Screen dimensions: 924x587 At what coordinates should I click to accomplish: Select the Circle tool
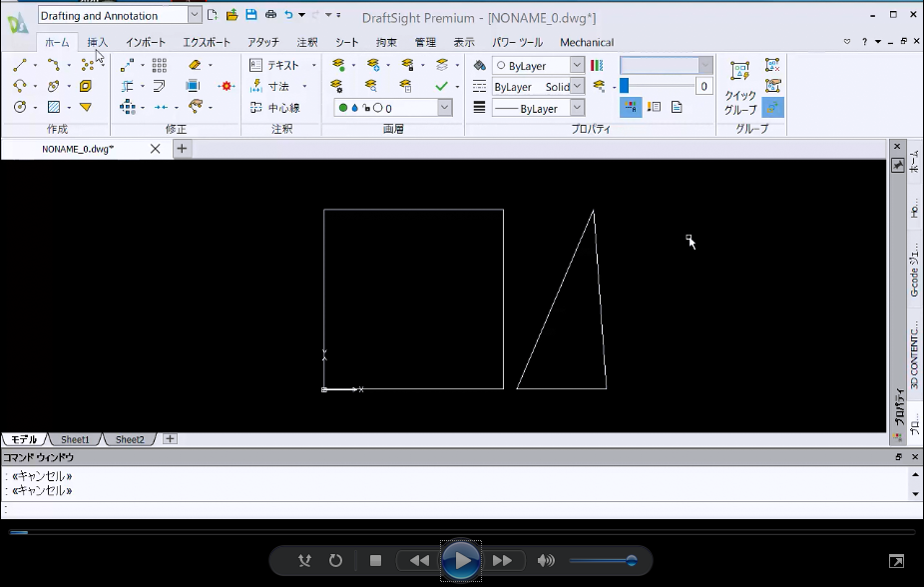[x=20, y=107]
